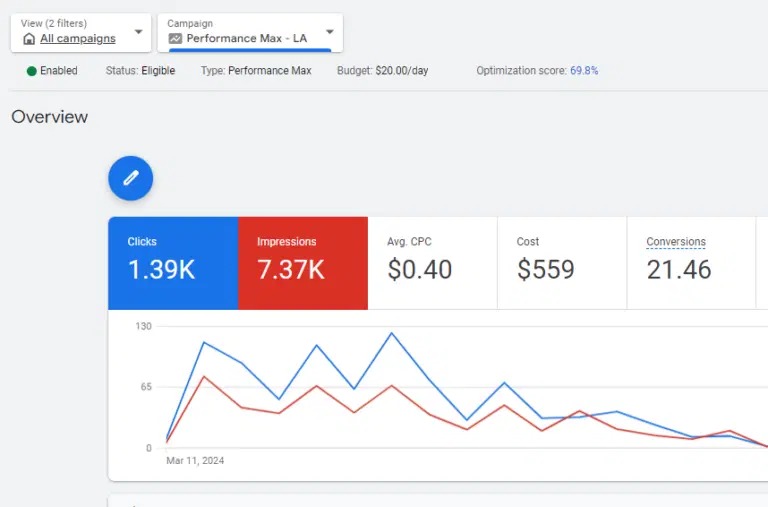Click the home icon beside All campaigns
768x507 pixels.
tap(28, 39)
